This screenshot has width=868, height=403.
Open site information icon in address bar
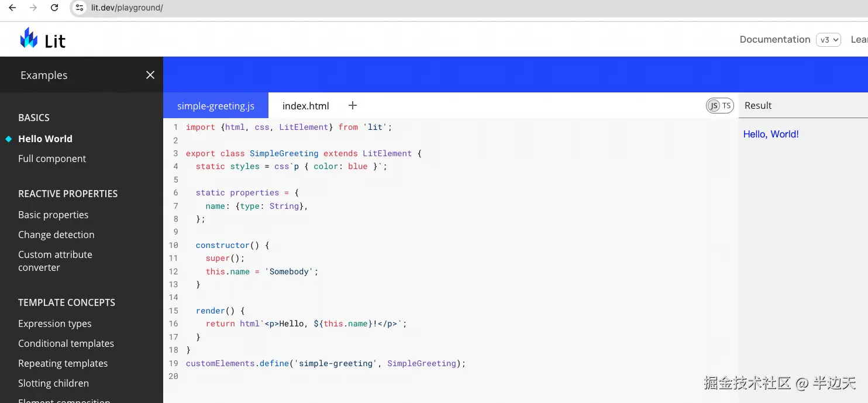(80, 8)
